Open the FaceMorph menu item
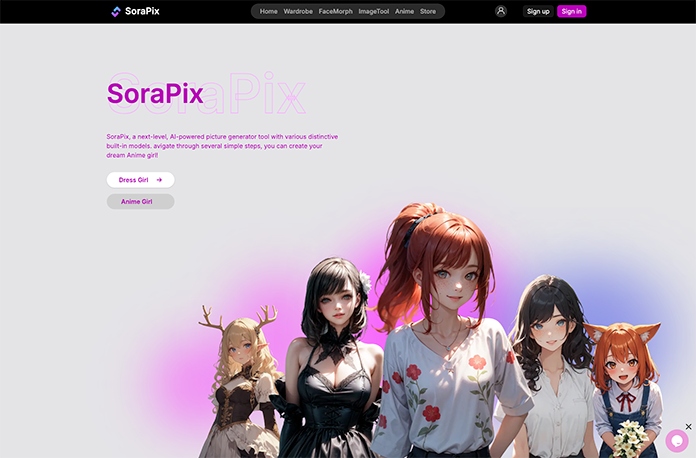Viewport: 696px width, 458px height. tap(336, 12)
